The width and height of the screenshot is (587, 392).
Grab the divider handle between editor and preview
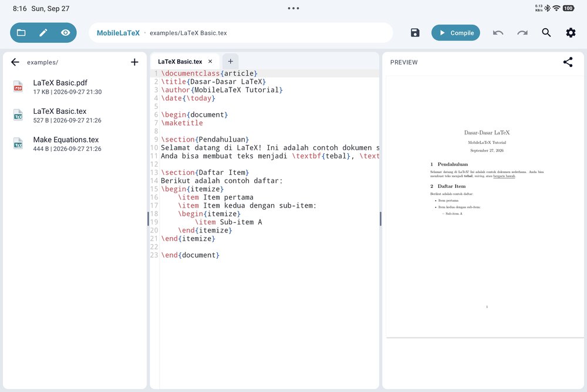(380, 219)
